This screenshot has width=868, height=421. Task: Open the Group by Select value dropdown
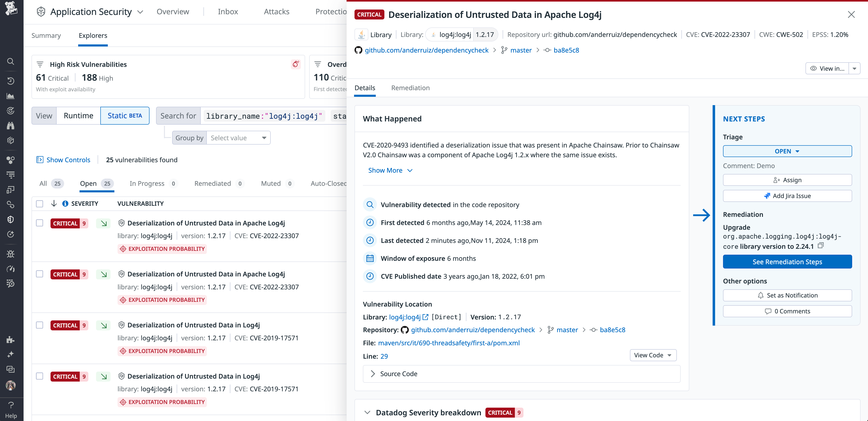pyautogui.click(x=238, y=138)
